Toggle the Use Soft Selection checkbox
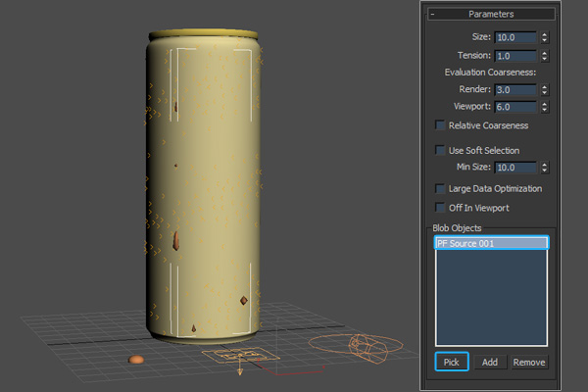The width and height of the screenshot is (588, 392). (440, 150)
